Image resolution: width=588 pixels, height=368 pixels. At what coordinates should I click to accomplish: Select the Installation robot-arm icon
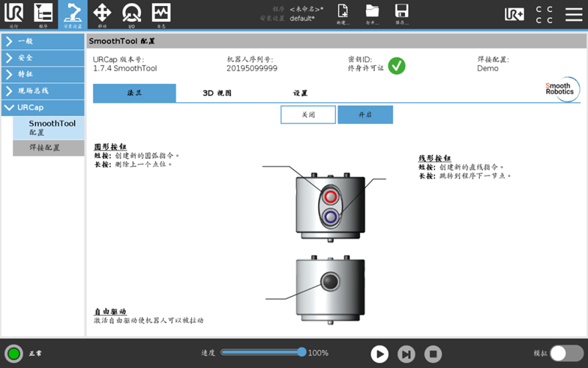[x=73, y=14]
